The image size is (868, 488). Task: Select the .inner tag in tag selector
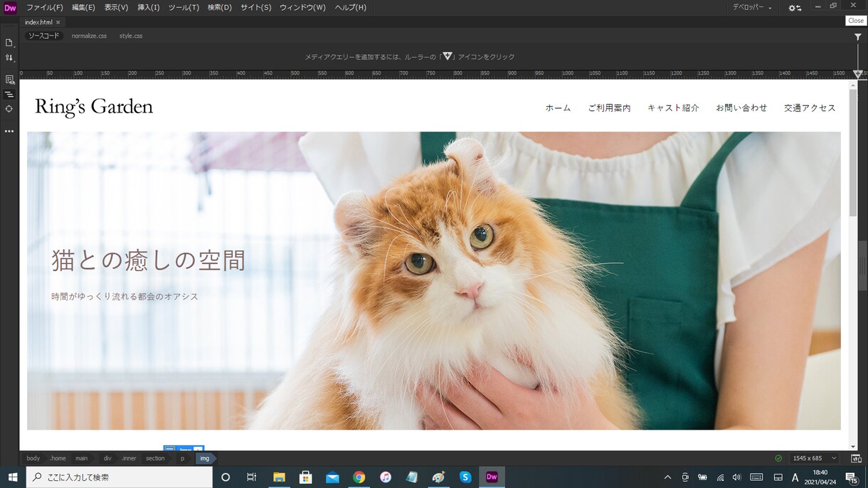coord(129,459)
